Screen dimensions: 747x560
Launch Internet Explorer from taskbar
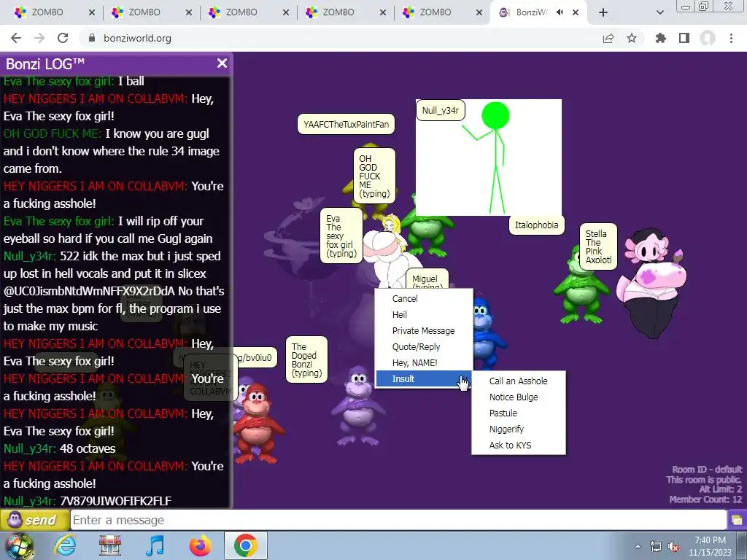[65, 545]
